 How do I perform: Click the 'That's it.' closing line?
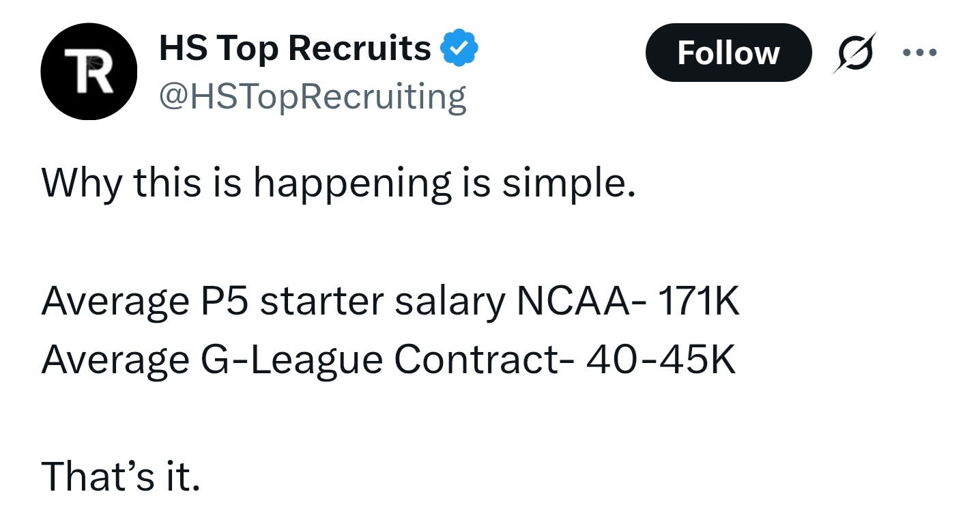(x=121, y=476)
